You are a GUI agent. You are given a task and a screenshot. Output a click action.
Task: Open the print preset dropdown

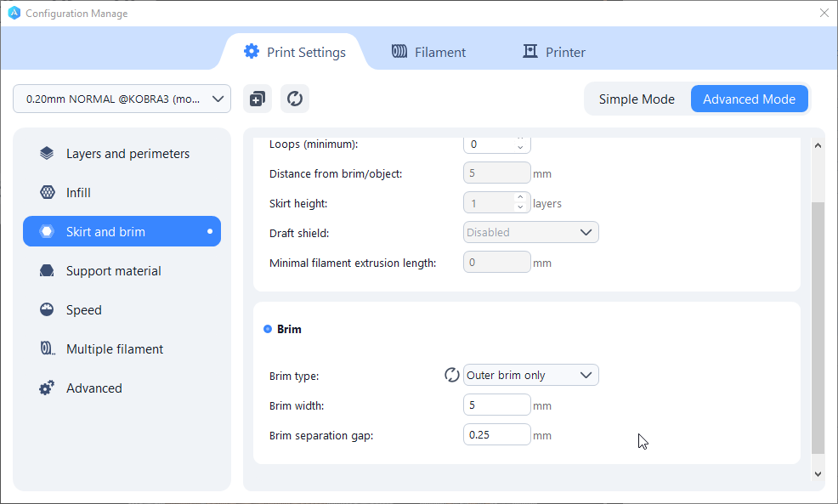(122, 99)
